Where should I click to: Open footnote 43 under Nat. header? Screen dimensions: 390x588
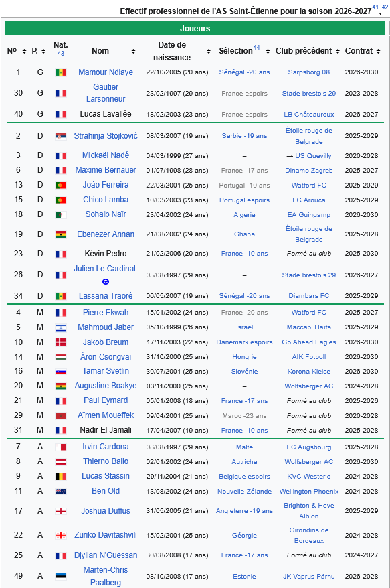pos(61,54)
